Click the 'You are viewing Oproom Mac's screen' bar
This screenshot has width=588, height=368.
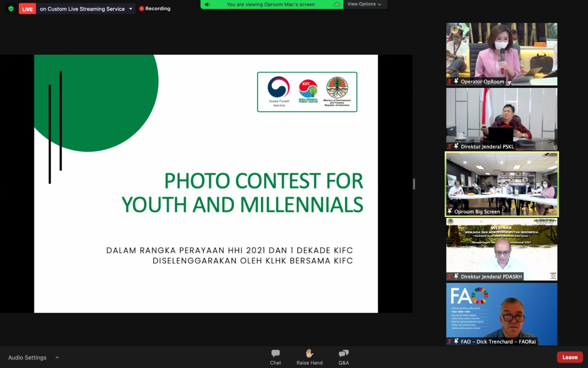pos(271,4)
